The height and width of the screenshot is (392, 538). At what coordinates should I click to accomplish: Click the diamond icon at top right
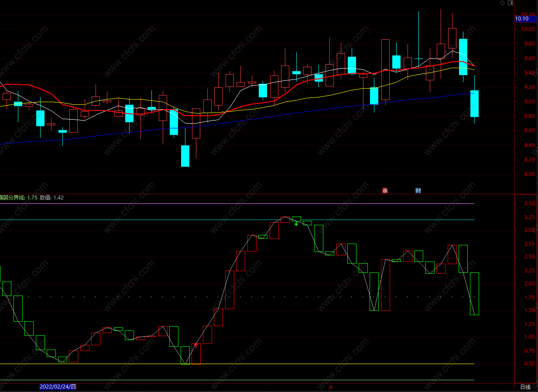click(x=502, y=3)
